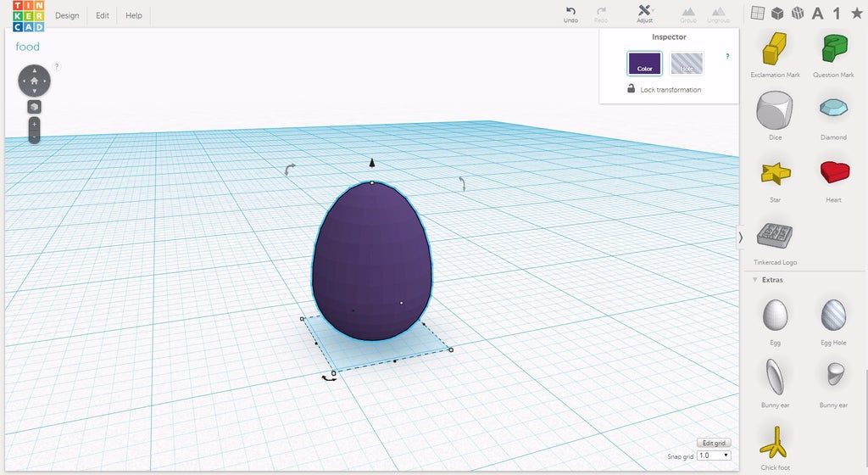This screenshot has height=475, width=868.
Task: Open the Adjust tool
Action: [644, 14]
